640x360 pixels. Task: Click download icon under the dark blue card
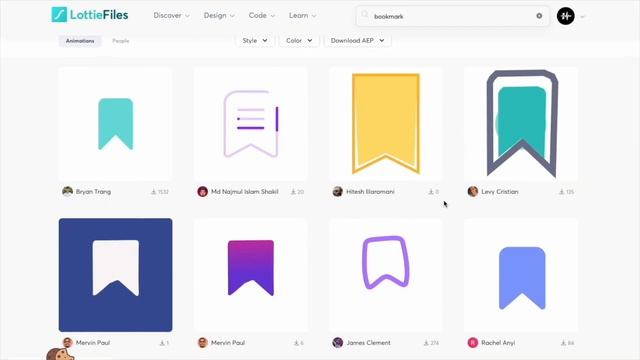[x=162, y=343]
